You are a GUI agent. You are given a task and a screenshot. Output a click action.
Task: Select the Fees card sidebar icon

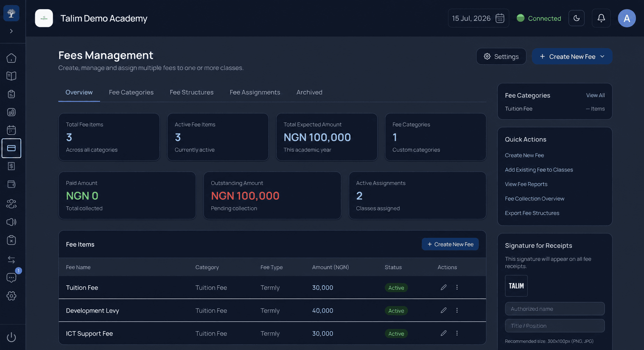pyautogui.click(x=11, y=148)
